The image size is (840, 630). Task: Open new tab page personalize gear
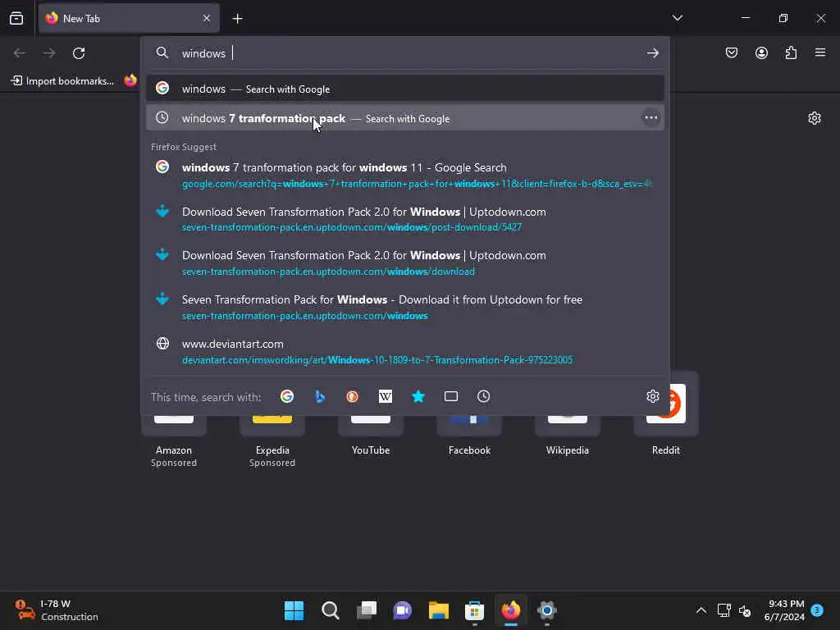point(815,118)
